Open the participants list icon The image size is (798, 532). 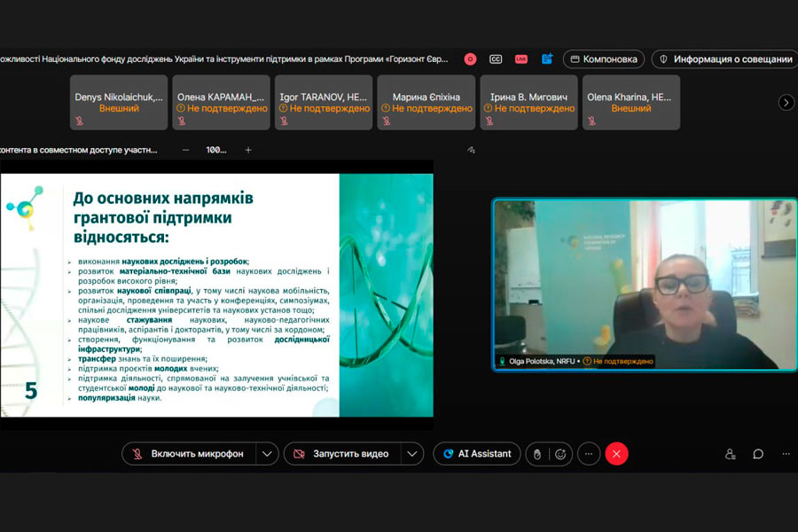[731, 454]
